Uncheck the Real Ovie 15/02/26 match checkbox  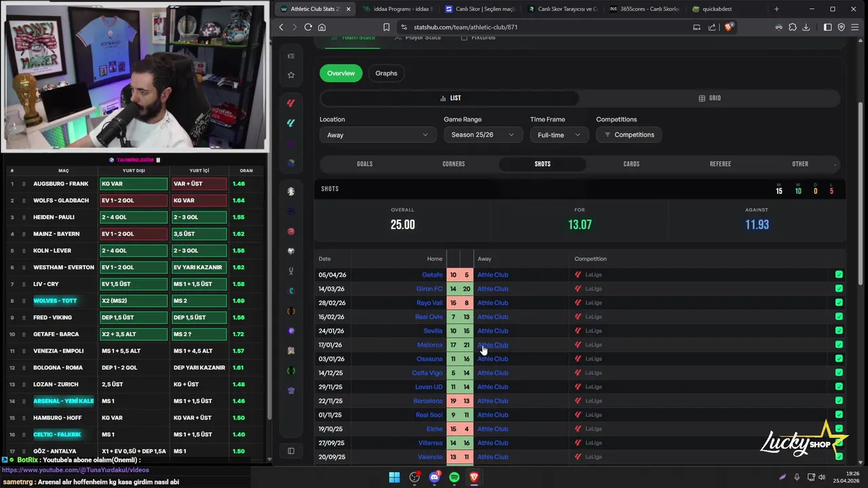click(839, 317)
